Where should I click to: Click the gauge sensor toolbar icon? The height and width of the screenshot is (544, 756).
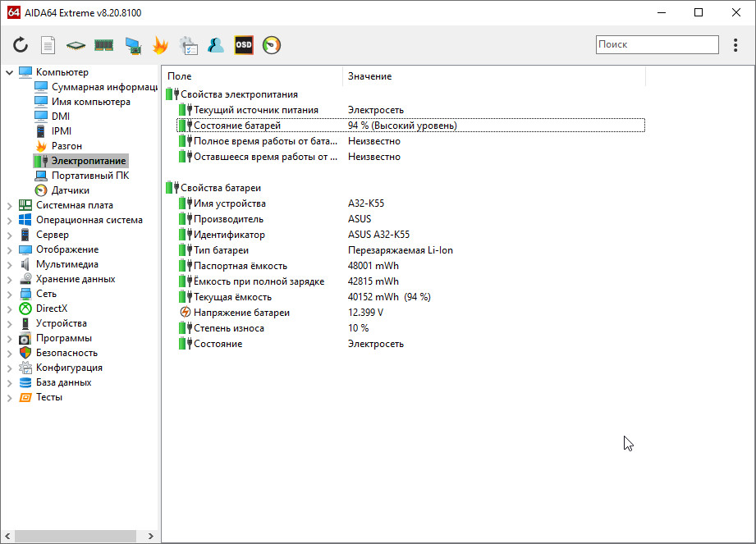[272, 45]
